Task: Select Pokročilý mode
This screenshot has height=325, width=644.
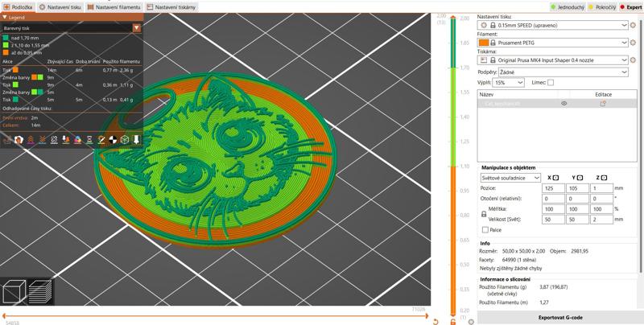Action: (x=603, y=7)
